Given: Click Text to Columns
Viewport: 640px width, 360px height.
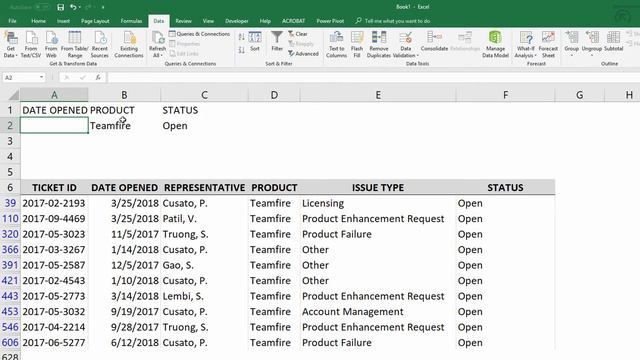Looking at the screenshot, I should click(x=336, y=45).
